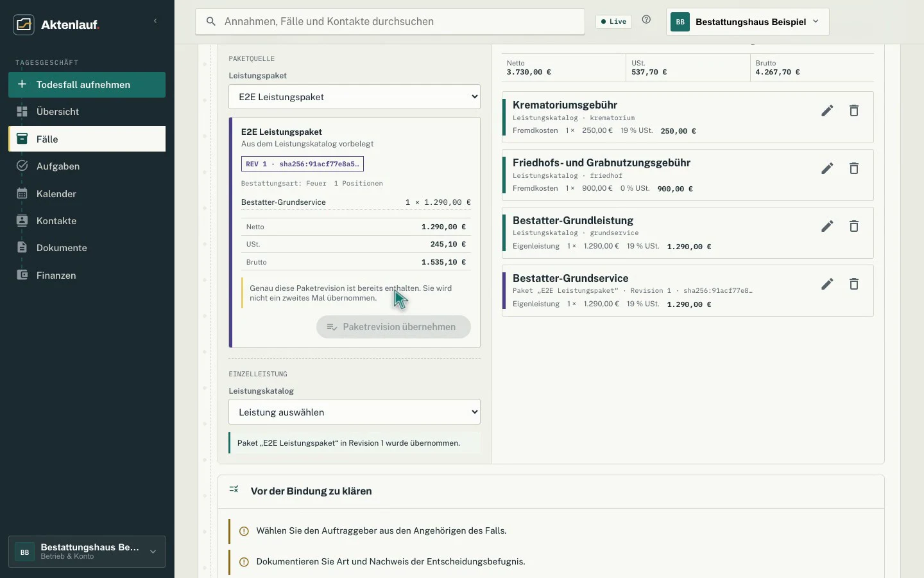Click the Kalender icon in the sidebar
The image size is (924, 578).
[x=22, y=193]
